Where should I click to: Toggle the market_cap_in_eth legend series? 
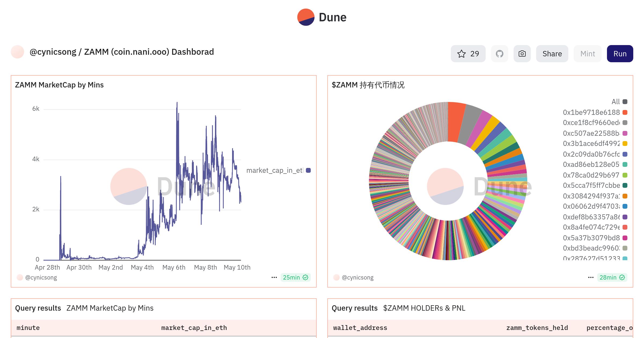(279, 170)
